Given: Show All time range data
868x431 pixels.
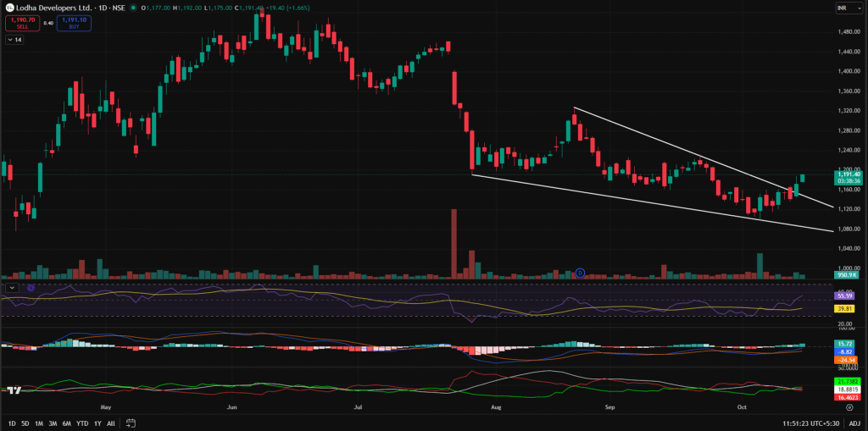Looking at the screenshot, I should coord(111,423).
